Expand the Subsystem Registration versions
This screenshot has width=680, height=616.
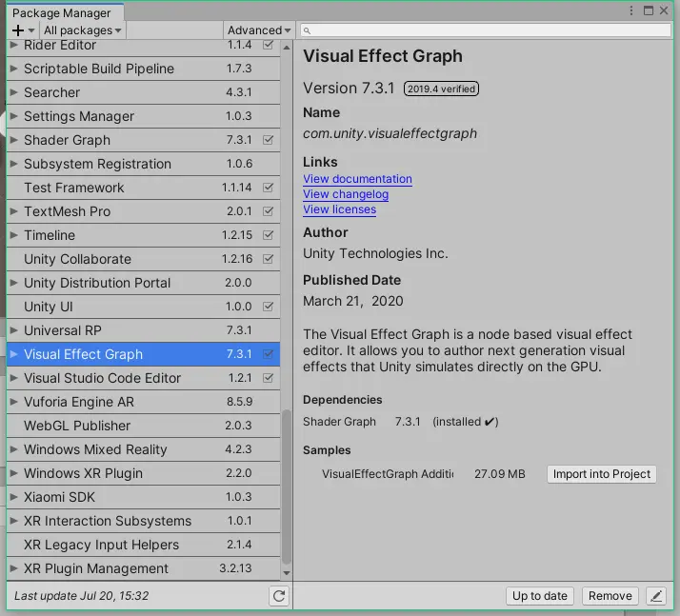[14, 164]
